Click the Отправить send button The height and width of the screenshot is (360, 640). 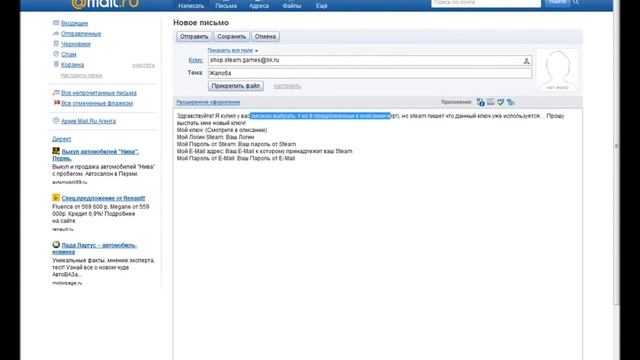coord(194,36)
